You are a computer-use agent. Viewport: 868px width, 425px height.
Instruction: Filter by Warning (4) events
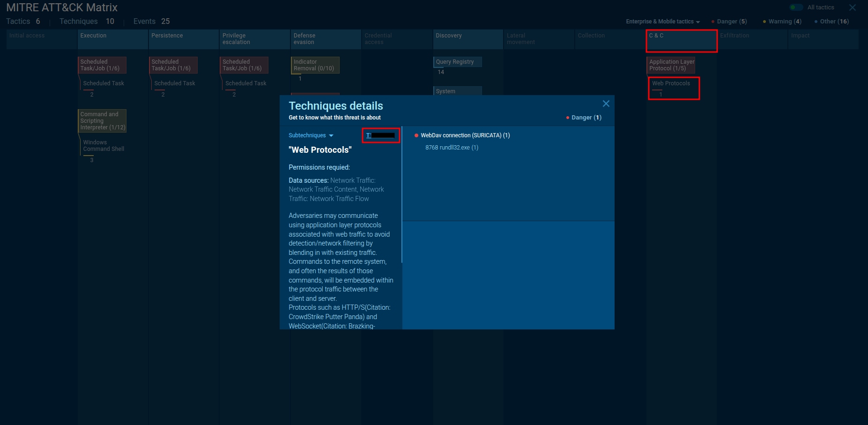[782, 22]
